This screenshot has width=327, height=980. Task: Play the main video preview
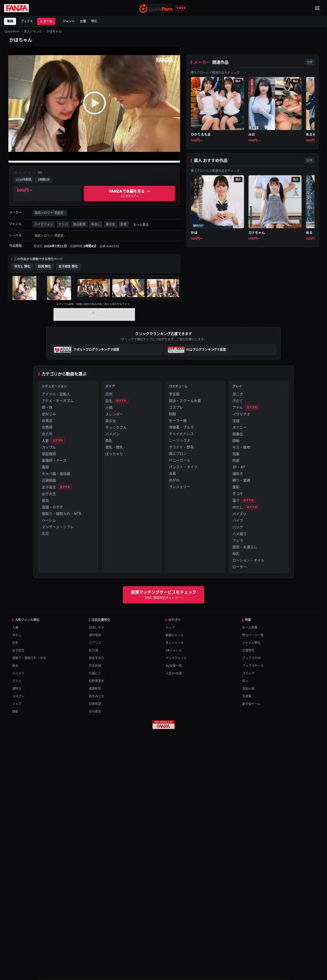coord(94,103)
